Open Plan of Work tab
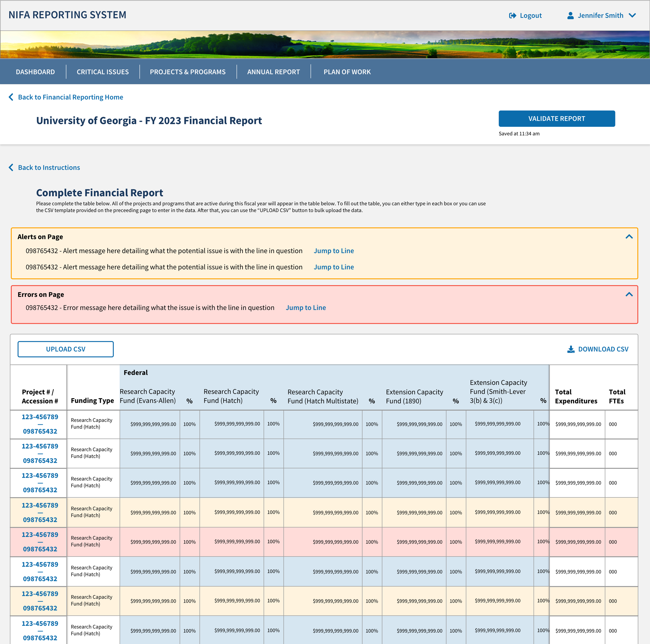Screen dimensions: 650x644 click(347, 72)
